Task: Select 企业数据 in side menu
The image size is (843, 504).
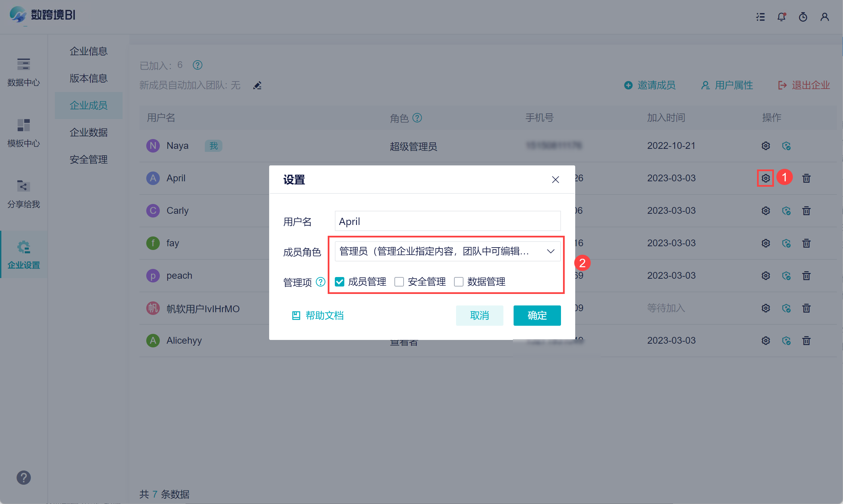Action: click(88, 132)
